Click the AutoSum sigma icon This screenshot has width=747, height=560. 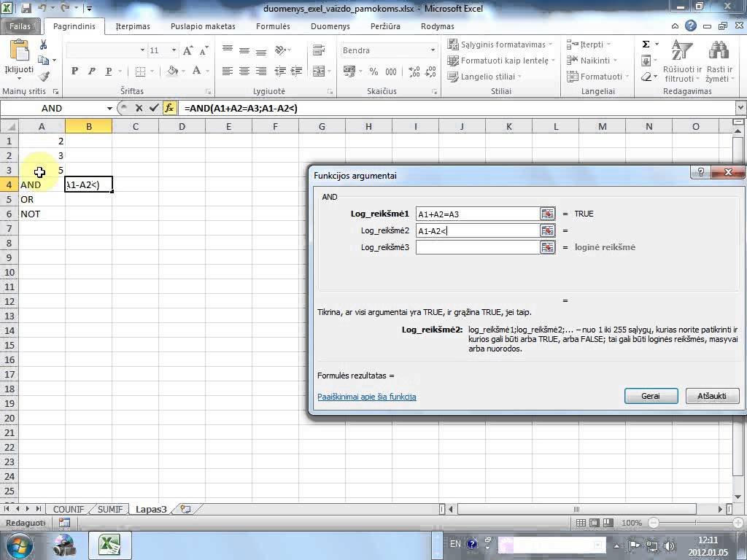[x=646, y=44]
